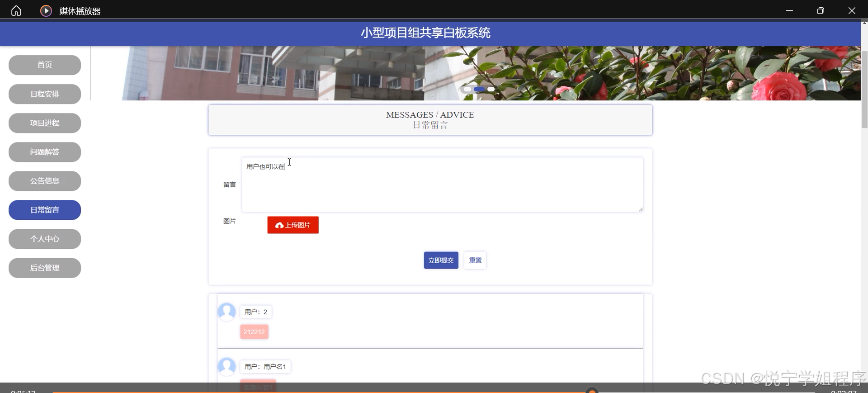Click the media player play logo icon
The height and width of the screenshot is (393, 868).
(x=46, y=10)
